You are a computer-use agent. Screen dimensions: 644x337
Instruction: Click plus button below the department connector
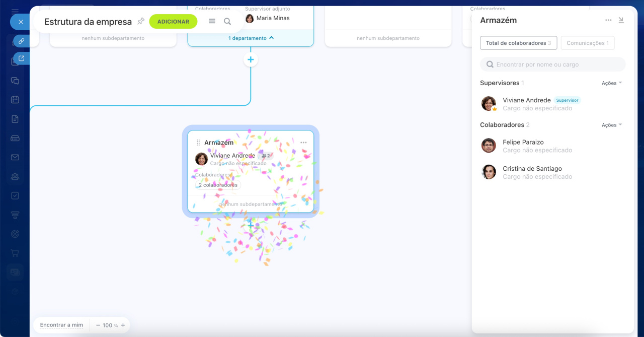coord(251,59)
